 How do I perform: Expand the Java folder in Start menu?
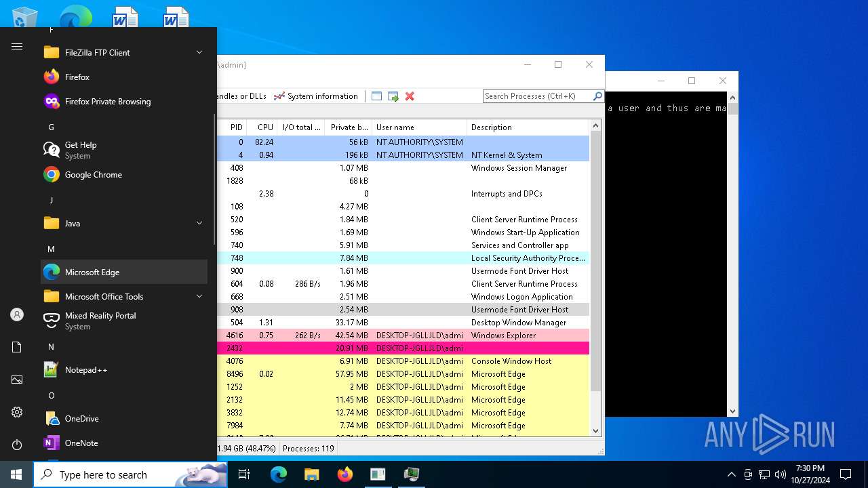tap(124, 224)
